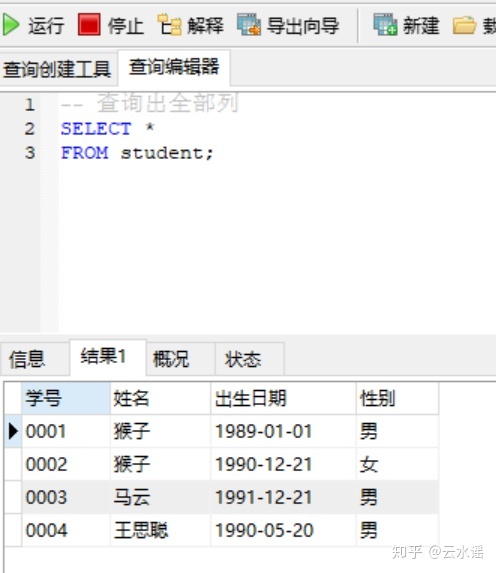The height and width of the screenshot is (573, 496).
Task: Click the yellow folder load icon
Action: point(464,25)
